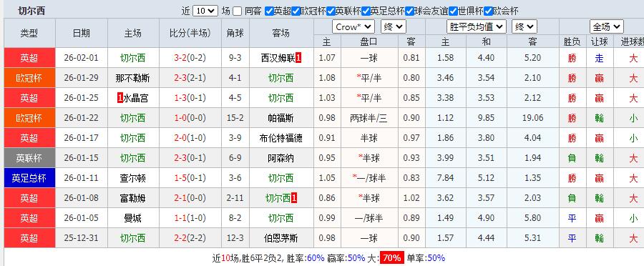Click the 水晶宫 team link

[x=135, y=98]
